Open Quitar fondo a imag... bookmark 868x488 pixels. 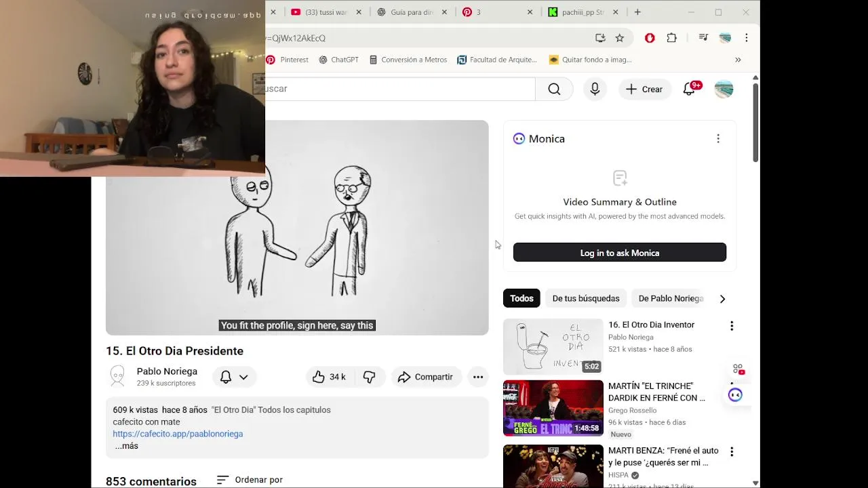590,60
